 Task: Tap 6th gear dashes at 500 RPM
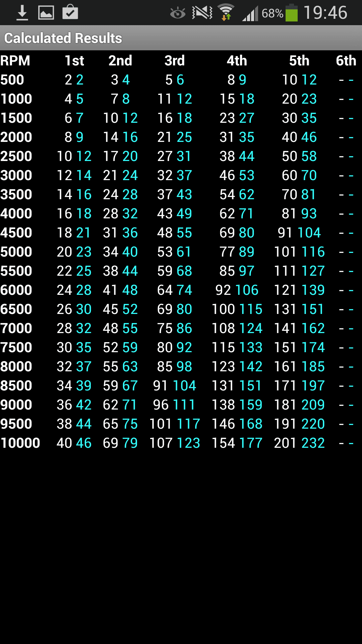click(346, 80)
